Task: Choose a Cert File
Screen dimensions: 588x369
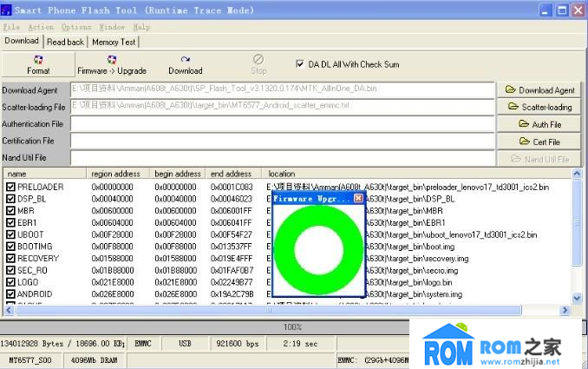Action: click(x=539, y=142)
